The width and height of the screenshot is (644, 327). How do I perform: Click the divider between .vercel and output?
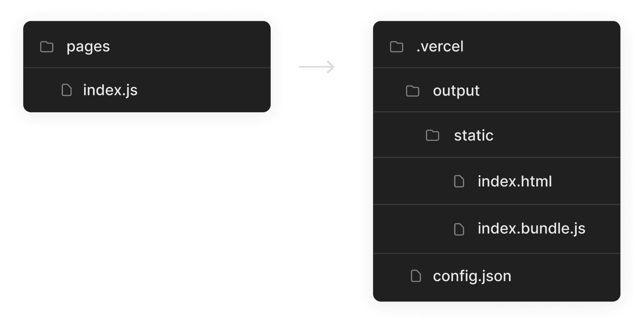(x=496, y=68)
